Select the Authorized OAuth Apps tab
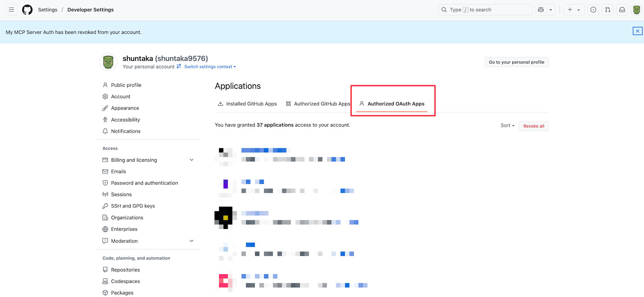The height and width of the screenshot is (297, 644). (x=392, y=104)
